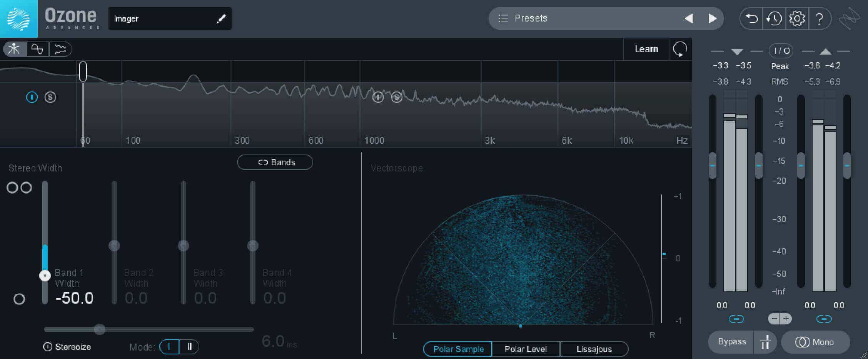Click the iZotope wave logo icon
Screen dimensions: 868x359
click(x=849, y=18)
